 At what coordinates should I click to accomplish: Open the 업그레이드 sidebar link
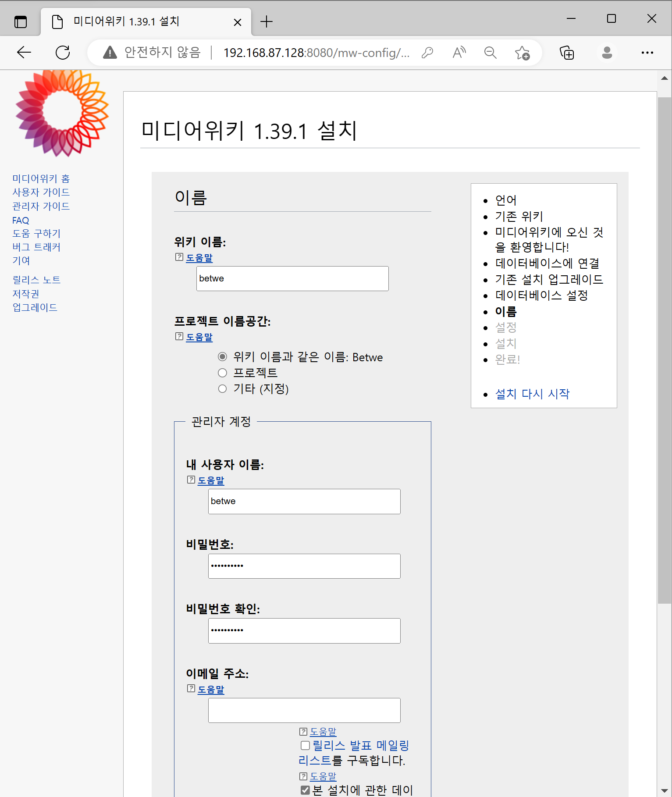[35, 307]
